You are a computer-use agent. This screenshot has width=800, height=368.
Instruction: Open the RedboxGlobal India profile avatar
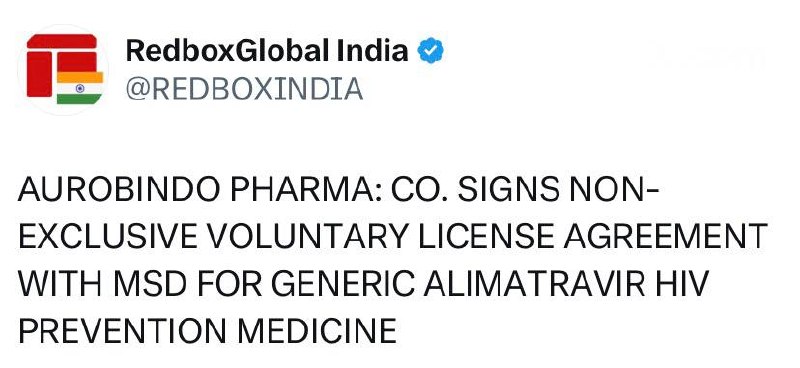coord(63,69)
